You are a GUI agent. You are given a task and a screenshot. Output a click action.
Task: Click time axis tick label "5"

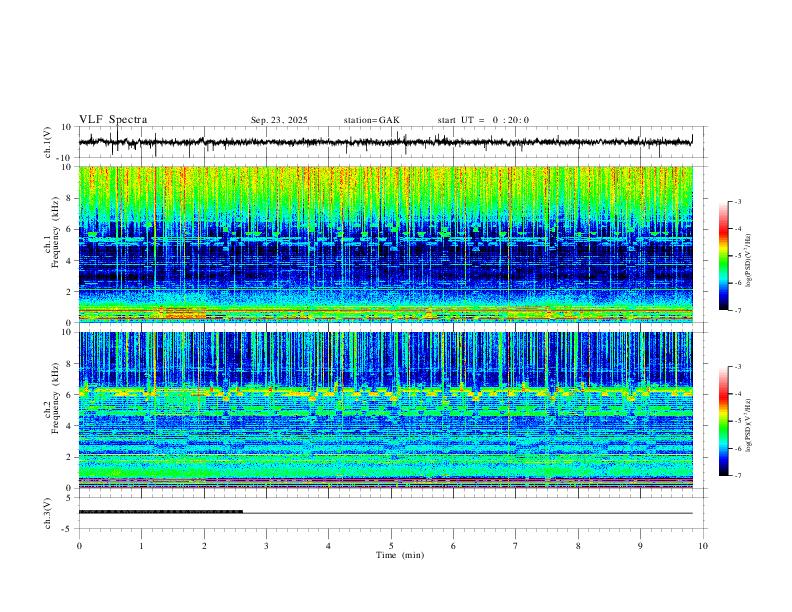pyautogui.click(x=391, y=546)
